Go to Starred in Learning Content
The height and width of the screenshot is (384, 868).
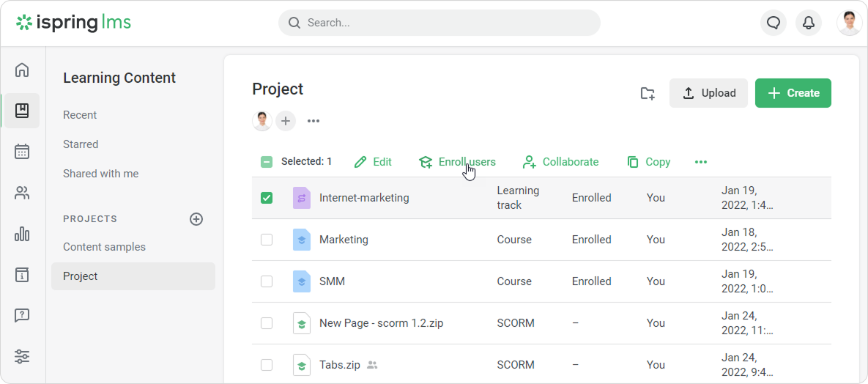81,144
